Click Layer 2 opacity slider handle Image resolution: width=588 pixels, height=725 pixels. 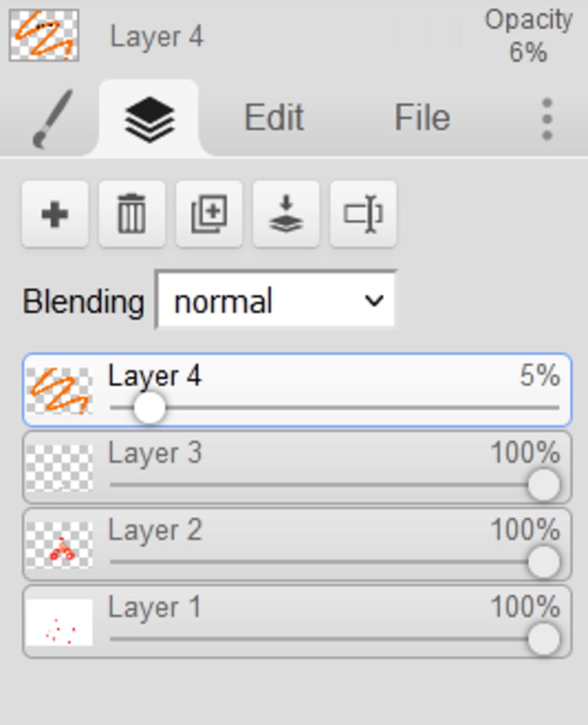point(543,562)
